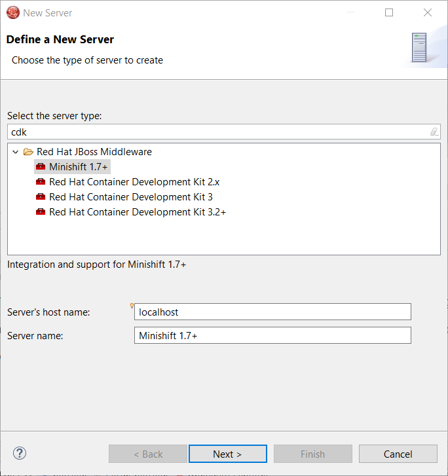Image resolution: width=448 pixels, height=476 pixels.
Task: Click the Container Development Kit 3 icon
Action: (41, 197)
